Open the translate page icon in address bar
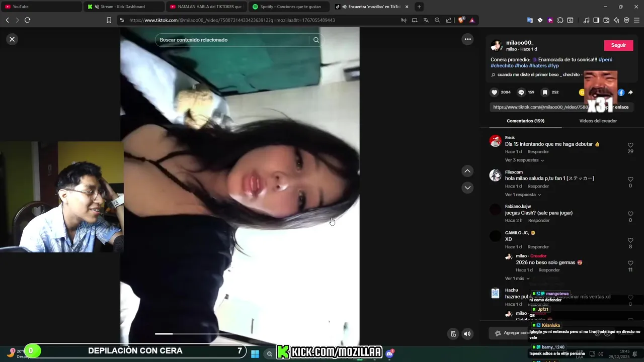Screen dimensions: 644x362 point(426,20)
